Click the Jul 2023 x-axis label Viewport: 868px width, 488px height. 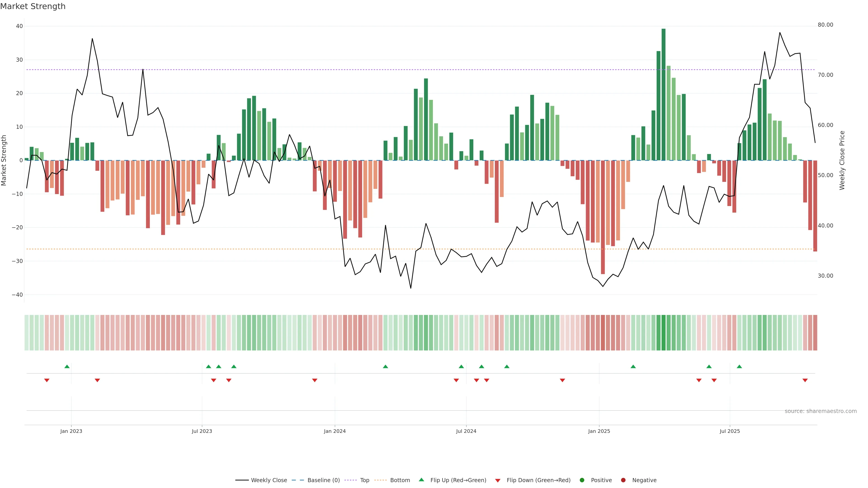click(x=202, y=431)
